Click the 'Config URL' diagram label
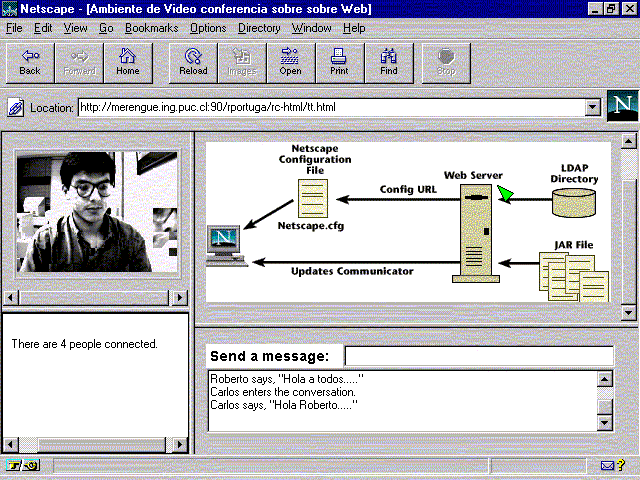Image resolution: width=640 pixels, height=480 pixels. pos(408,189)
